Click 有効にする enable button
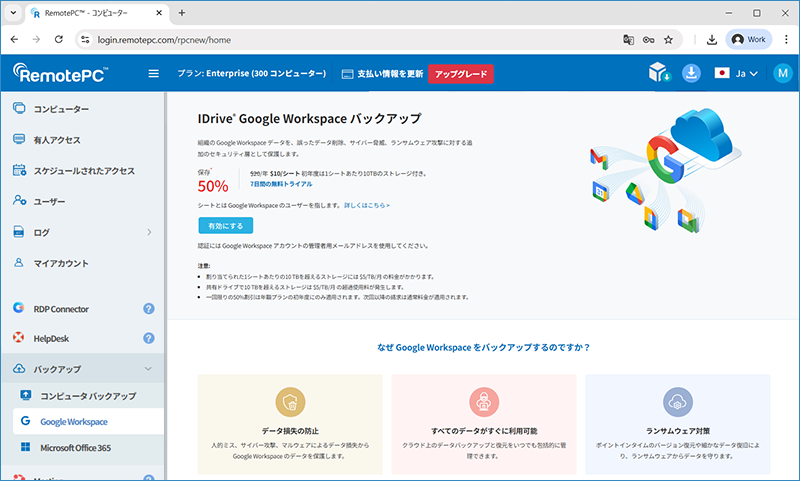 226,225
